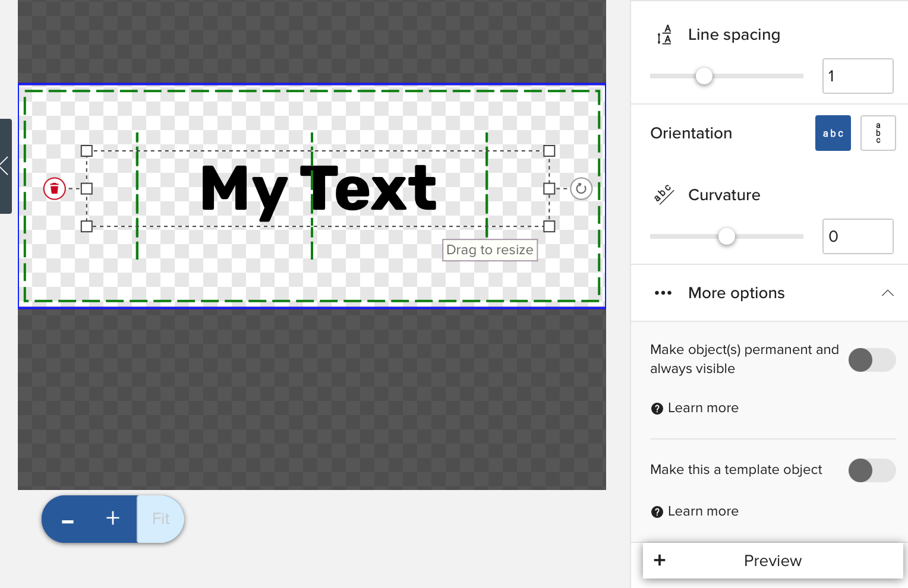The image size is (908, 588).
Task: Click the Preview button
Action: point(773,561)
